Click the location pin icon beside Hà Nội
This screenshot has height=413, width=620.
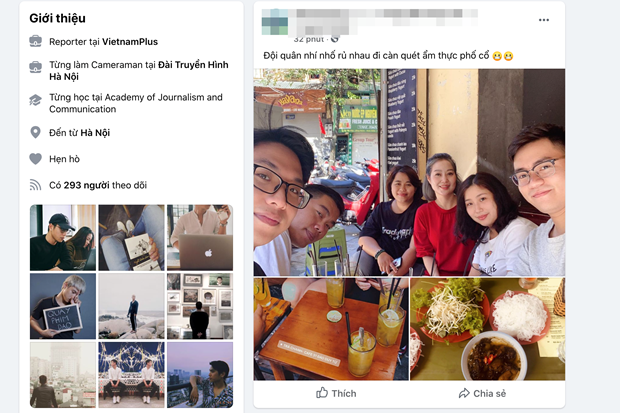[x=35, y=133]
